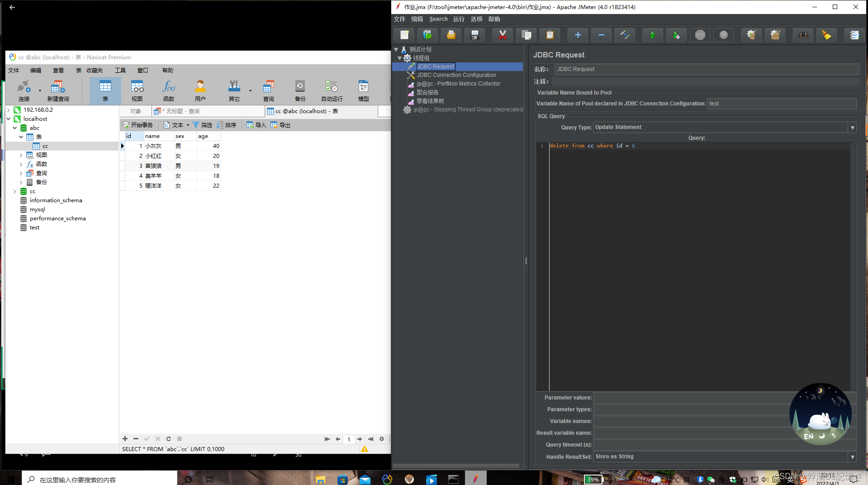
Task: Open the JMeter function helper icon
Action: (x=854, y=35)
